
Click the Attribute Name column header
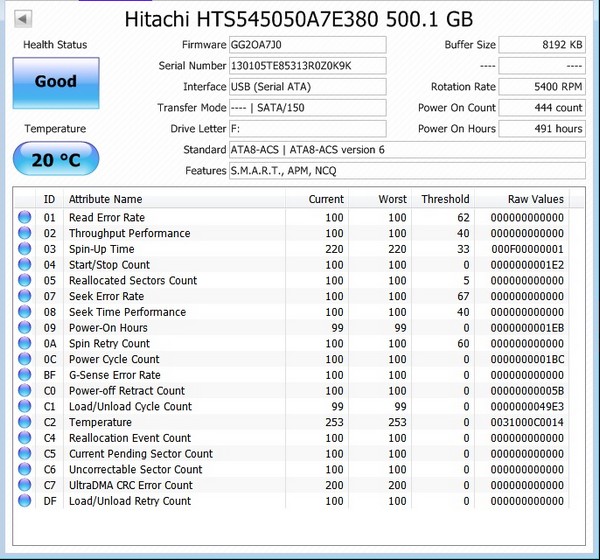[x=105, y=199]
